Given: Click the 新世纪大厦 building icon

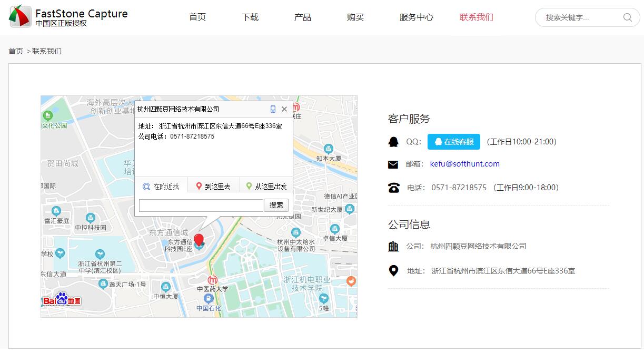Looking at the screenshot, I should pyautogui.click(x=350, y=209).
